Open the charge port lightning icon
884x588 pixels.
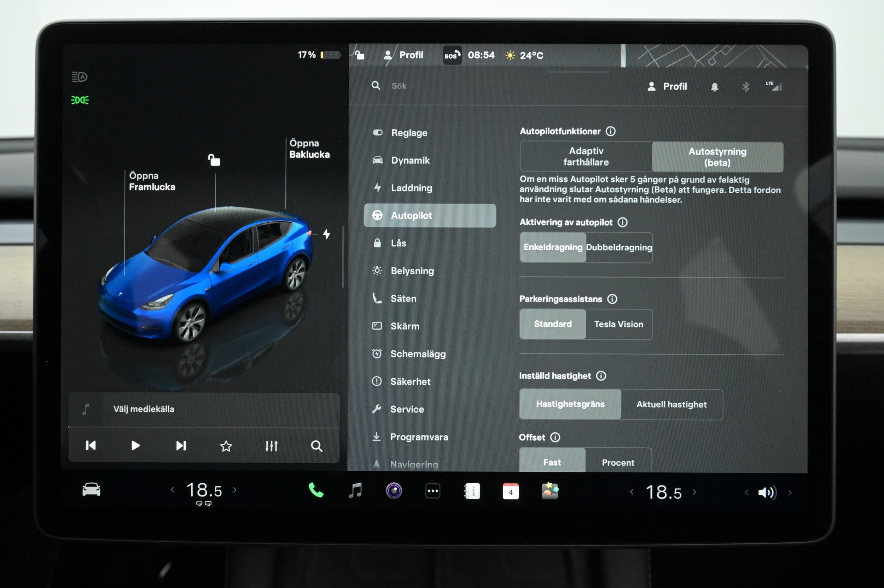tap(327, 234)
